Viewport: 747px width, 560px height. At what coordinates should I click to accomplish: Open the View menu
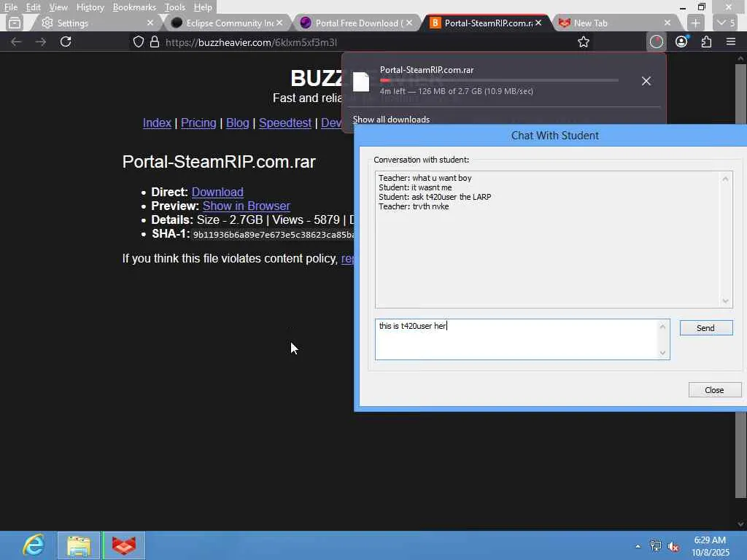point(58,7)
